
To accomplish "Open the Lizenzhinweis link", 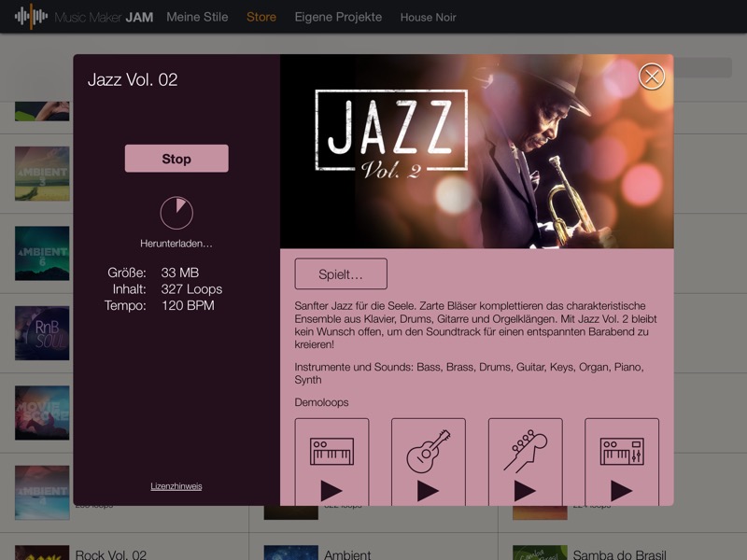I will 176,486.
